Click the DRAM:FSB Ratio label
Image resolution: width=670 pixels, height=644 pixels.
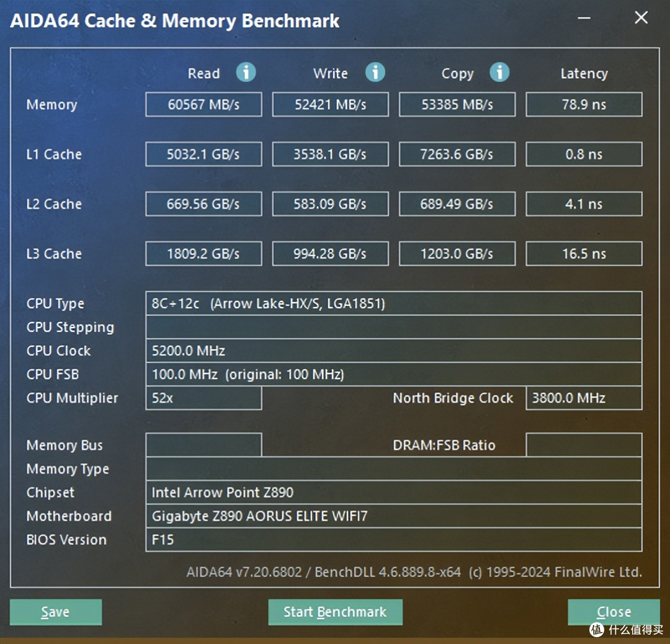tap(444, 445)
